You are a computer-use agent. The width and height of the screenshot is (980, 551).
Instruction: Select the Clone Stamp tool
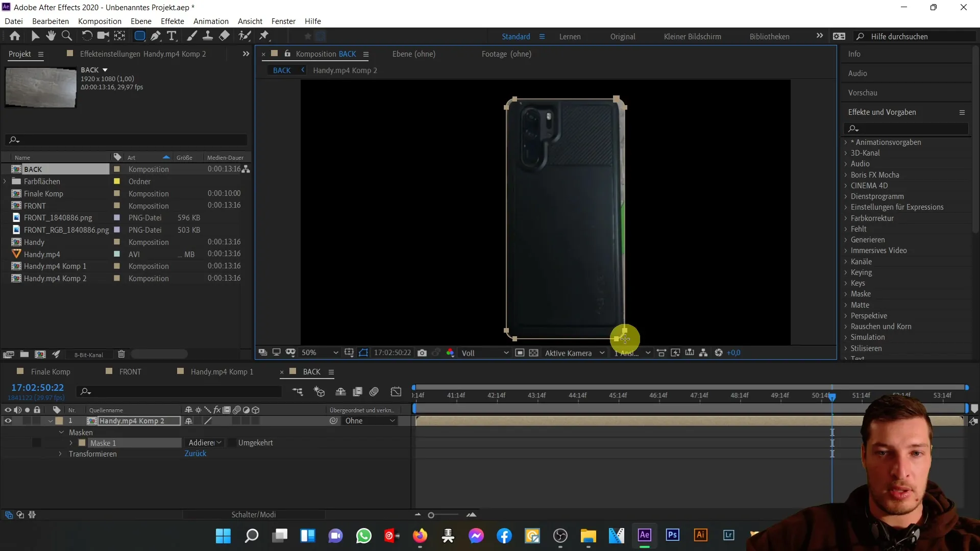(208, 36)
